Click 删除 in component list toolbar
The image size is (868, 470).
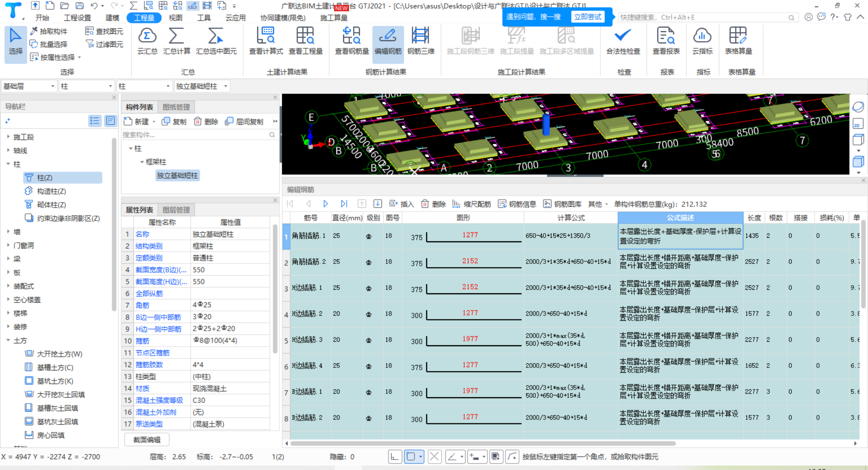[x=206, y=122]
